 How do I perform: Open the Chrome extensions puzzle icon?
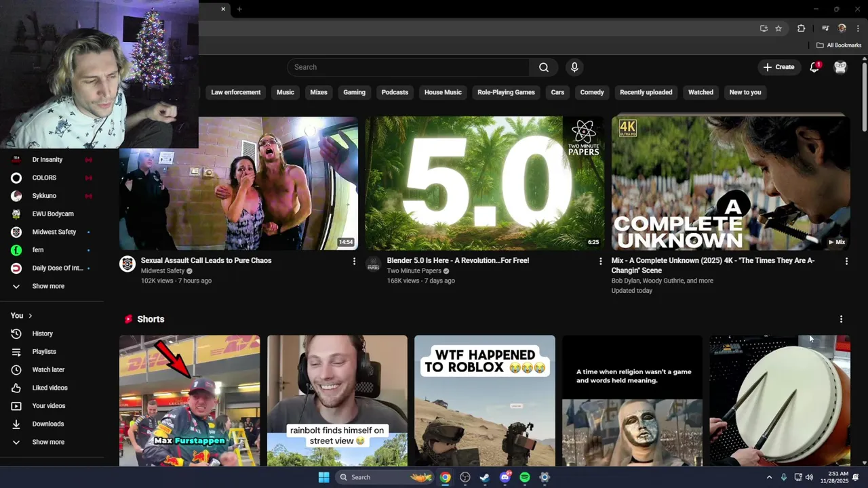801,28
